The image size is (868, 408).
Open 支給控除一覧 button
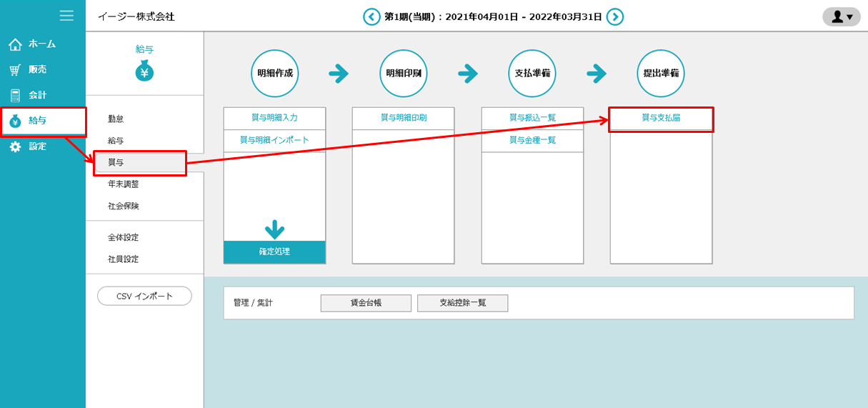(x=462, y=303)
